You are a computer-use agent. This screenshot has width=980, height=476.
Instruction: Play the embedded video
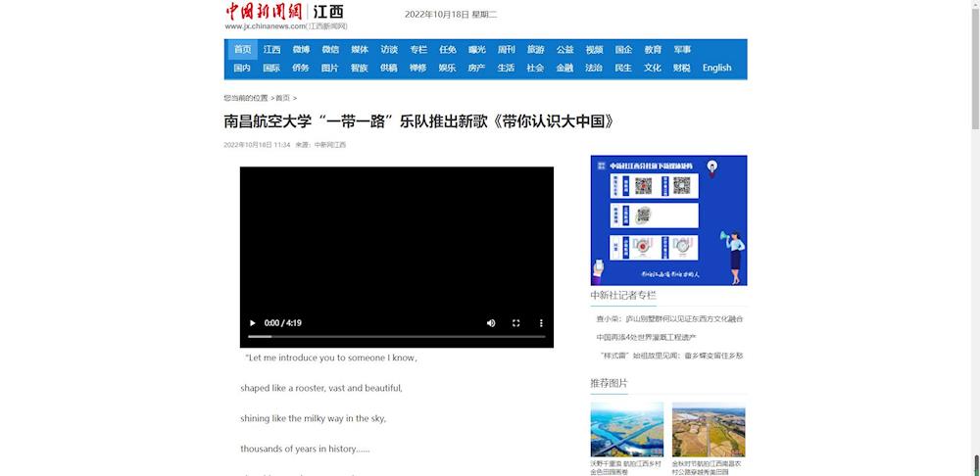252,323
